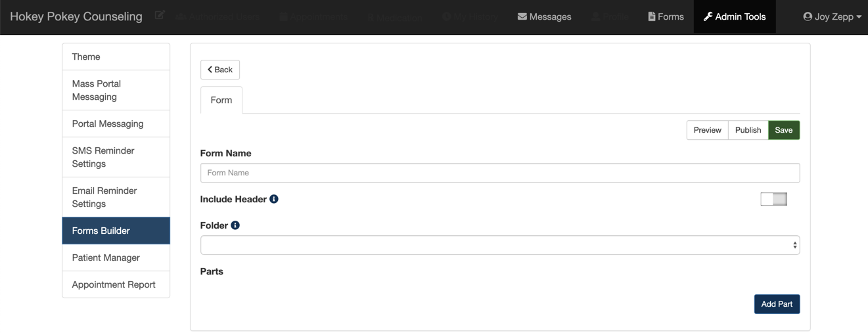Open the dimmed Appointments navbar item

pyautogui.click(x=313, y=16)
